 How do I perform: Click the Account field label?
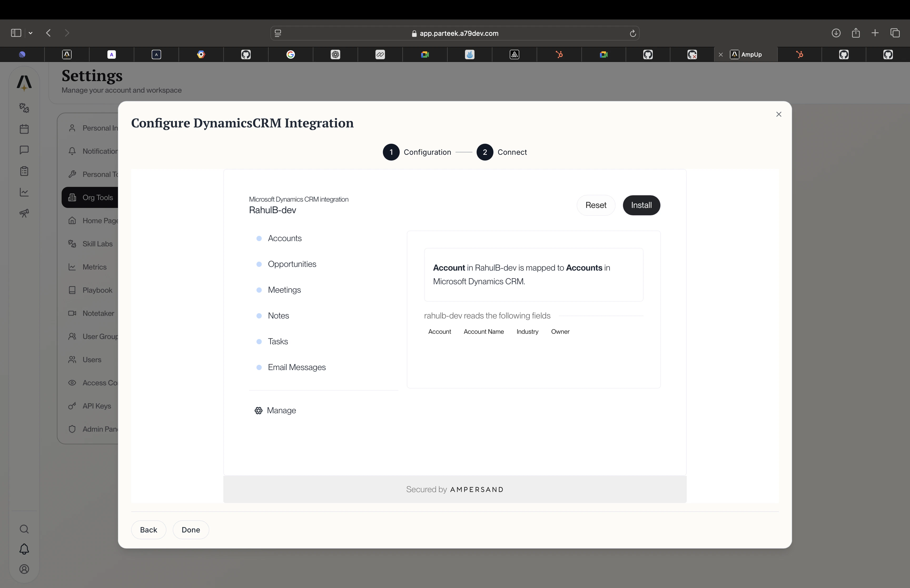(x=439, y=331)
